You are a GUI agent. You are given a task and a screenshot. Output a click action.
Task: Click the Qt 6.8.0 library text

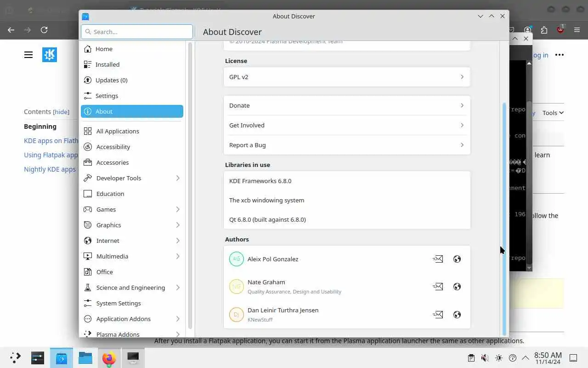pos(267,219)
